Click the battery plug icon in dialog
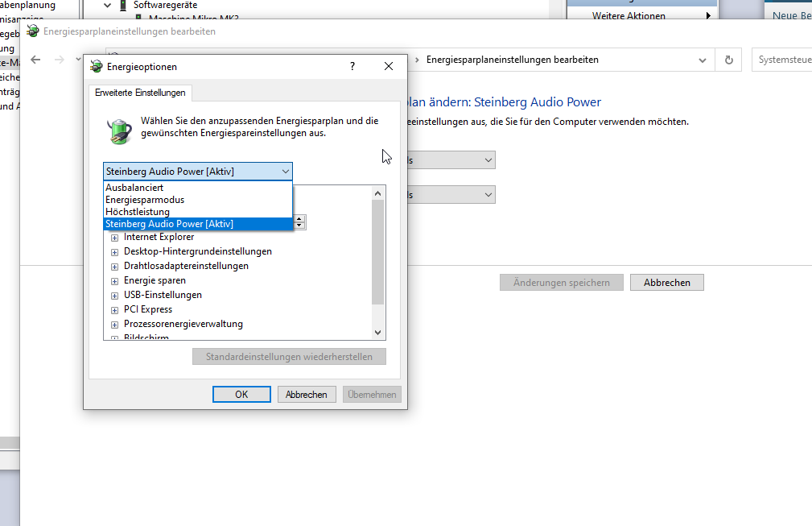 click(x=119, y=131)
